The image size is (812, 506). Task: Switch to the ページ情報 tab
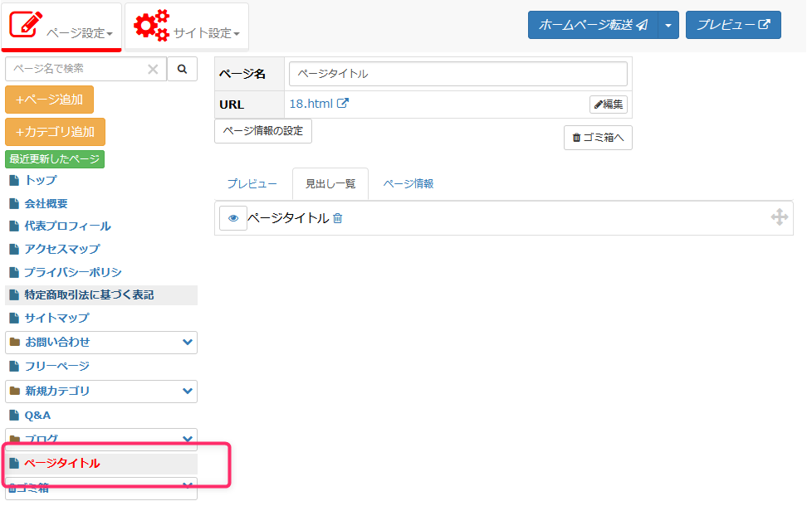pyautogui.click(x=408, y=183)
